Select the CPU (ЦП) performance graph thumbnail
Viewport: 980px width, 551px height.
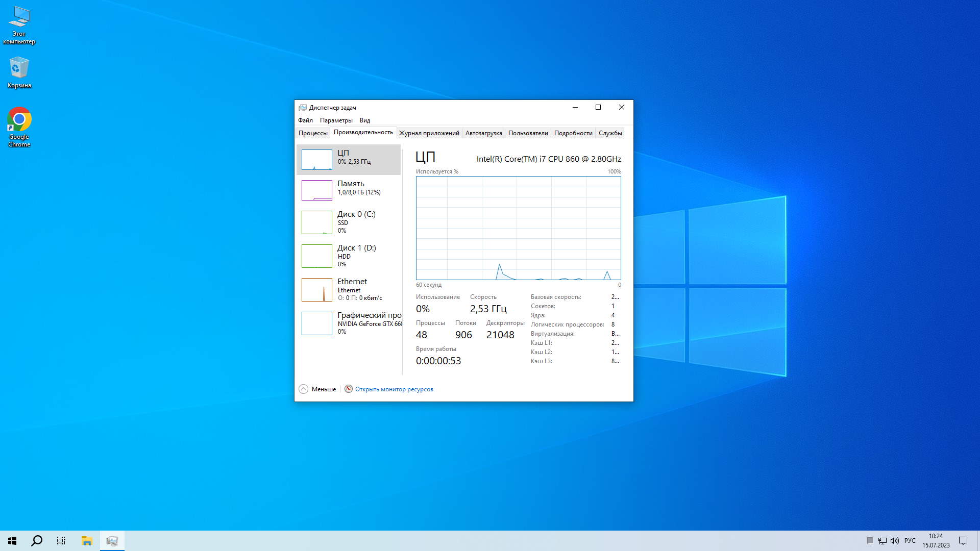click(x=316, y=160)
